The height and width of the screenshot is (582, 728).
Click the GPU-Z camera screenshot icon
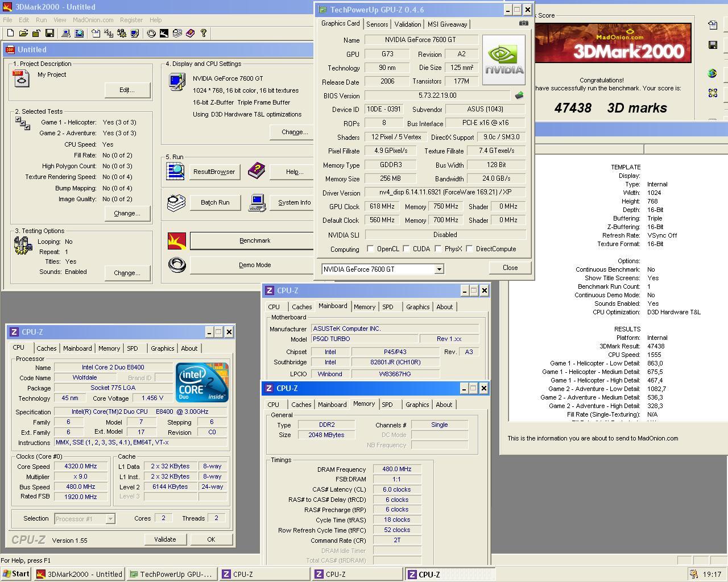pos(523,23)
